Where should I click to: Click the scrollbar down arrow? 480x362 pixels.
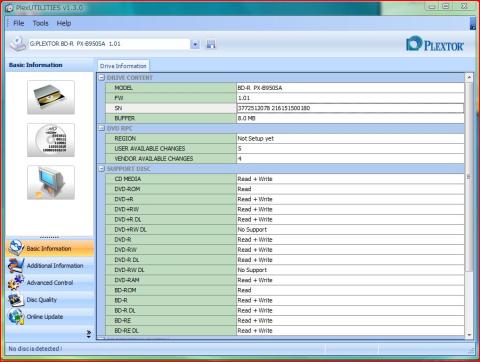(469, 335)
